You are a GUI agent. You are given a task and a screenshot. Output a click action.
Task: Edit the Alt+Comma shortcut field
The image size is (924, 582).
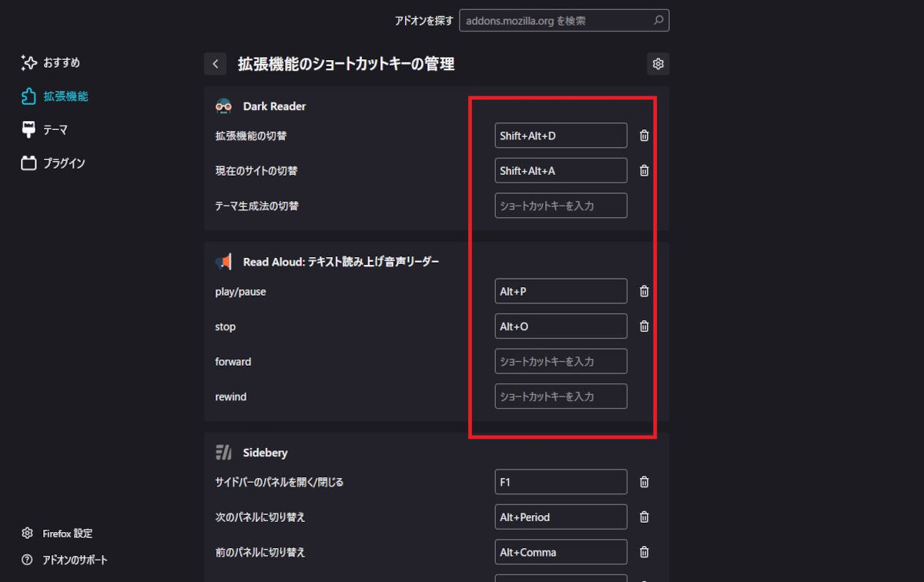pos(561,552)
